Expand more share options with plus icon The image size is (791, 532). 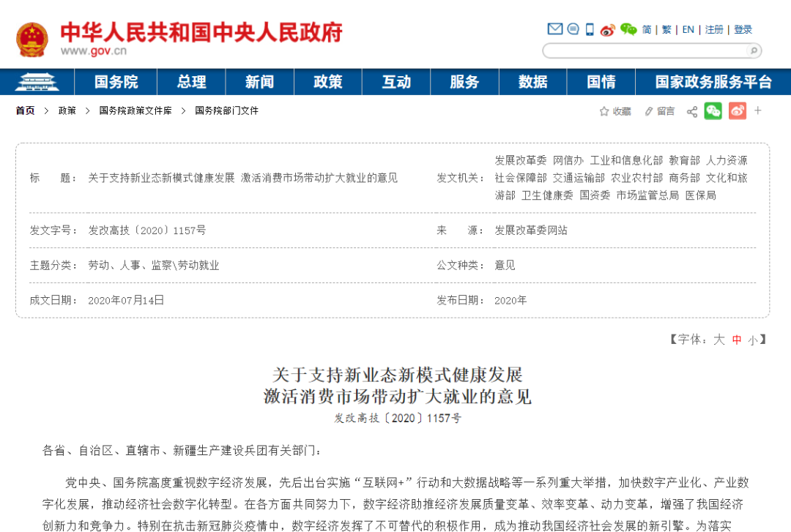[758, 111]
